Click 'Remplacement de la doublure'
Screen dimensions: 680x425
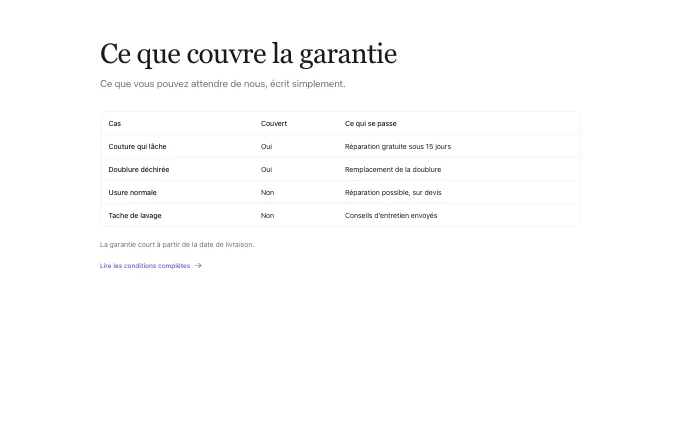click(x=393, y=170)
